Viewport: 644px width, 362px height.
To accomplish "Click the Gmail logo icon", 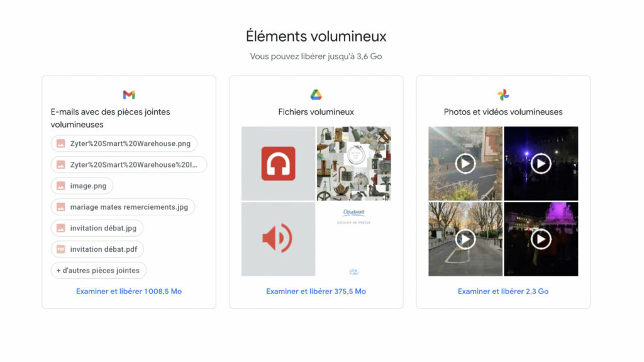I will pyautogui.click(x=129, y=95).
